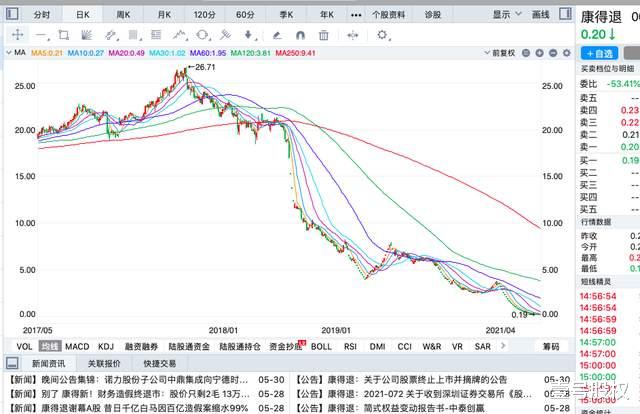
Task: Click the minus zoom circle icon
Action: (553, 53)
